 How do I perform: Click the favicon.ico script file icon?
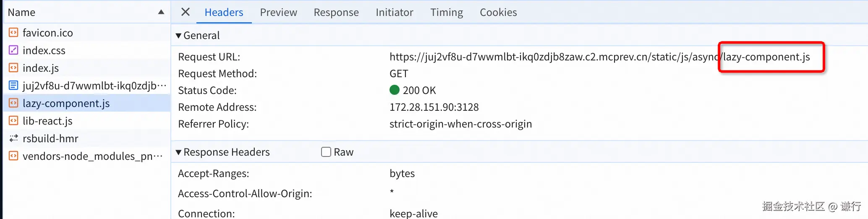coord(13,33)
